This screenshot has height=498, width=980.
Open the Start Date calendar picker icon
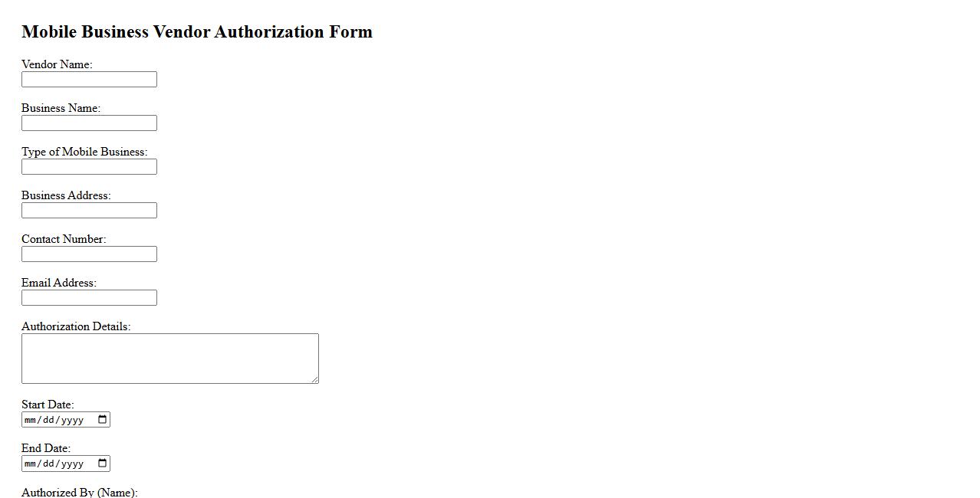(103, 419)
